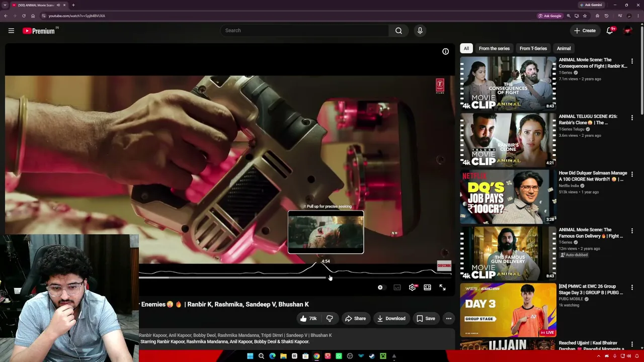
Task: Open Steam from the taskbar
Action: point(372,356)
